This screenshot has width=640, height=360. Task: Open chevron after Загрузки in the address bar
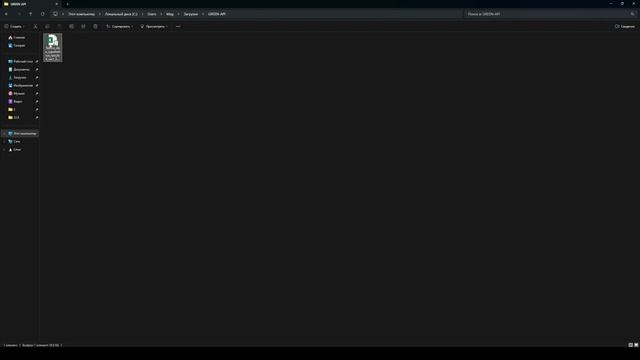(x=203, y=14)
